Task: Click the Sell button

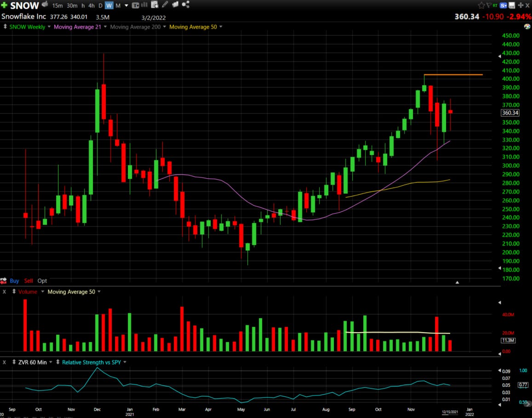Action: click(29, 281)
